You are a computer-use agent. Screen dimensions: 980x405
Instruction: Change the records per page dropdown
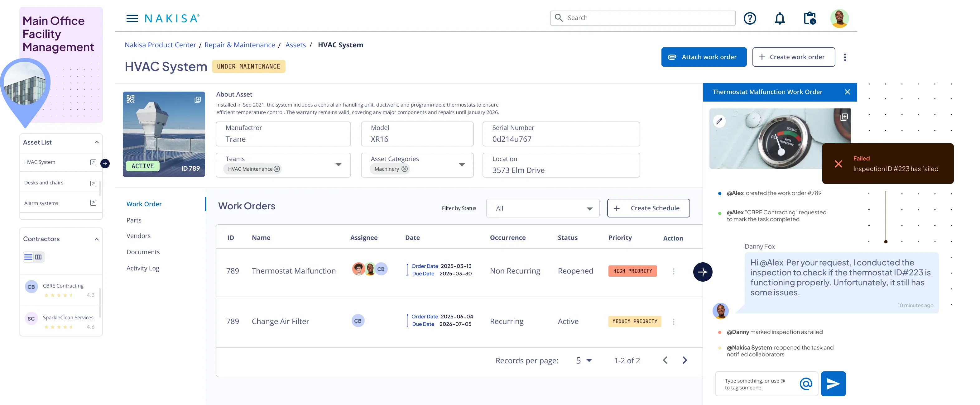(584, 360)
